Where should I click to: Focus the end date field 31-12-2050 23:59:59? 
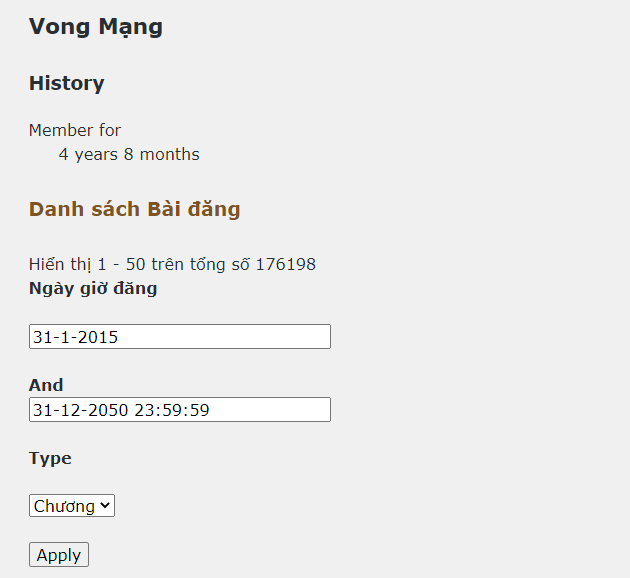point(180,410)
